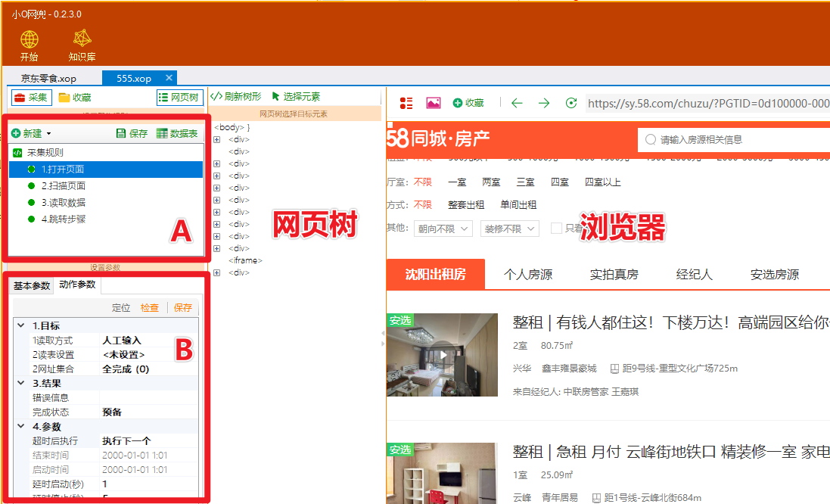Click the 采集规则 root node icon

[x=17, y=152]
